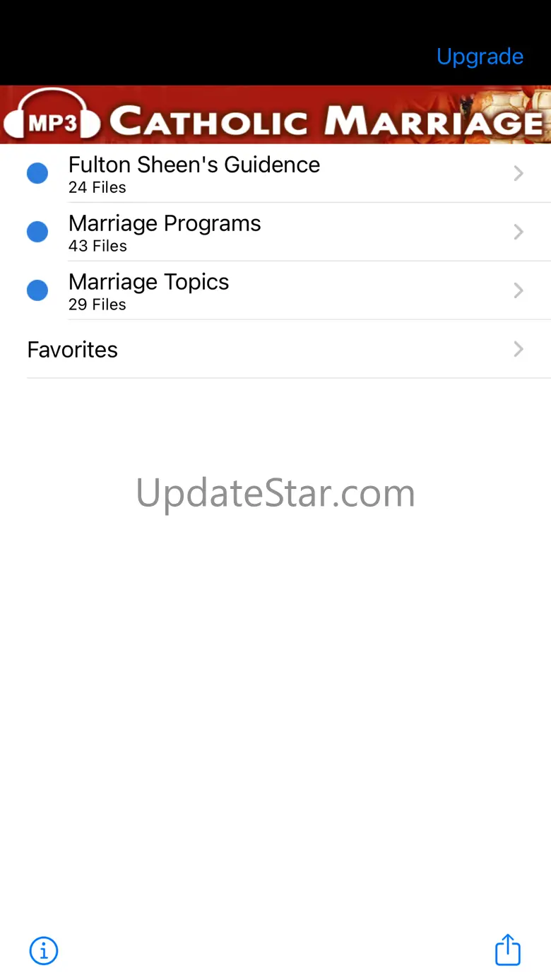Tap the MP3 headphones logo

pos(52,116)
